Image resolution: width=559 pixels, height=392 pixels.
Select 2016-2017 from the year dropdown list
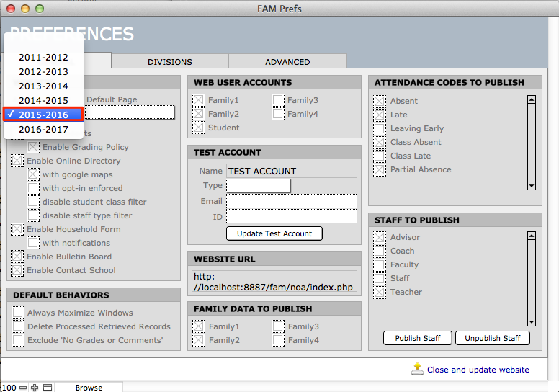(43, 129)
